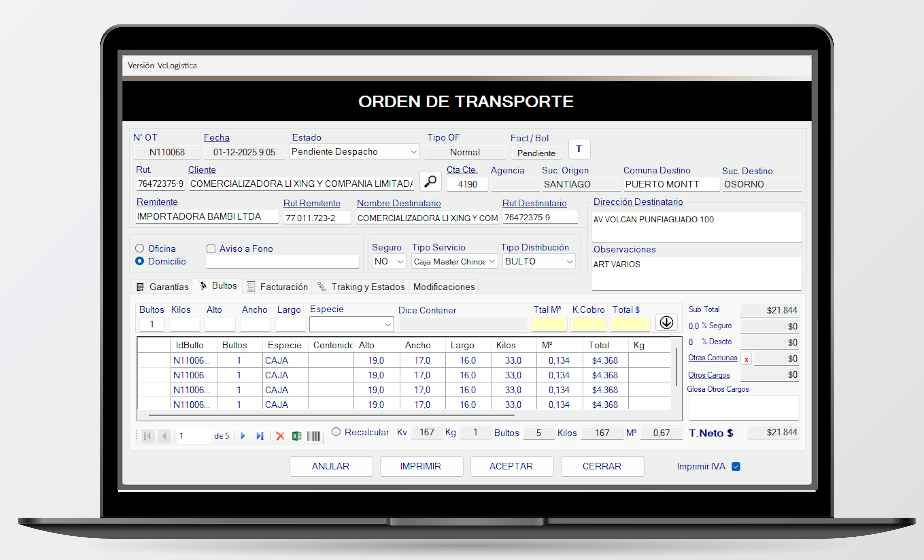Go to first record in navigator
924x560 pixels.
click(147, 436)
